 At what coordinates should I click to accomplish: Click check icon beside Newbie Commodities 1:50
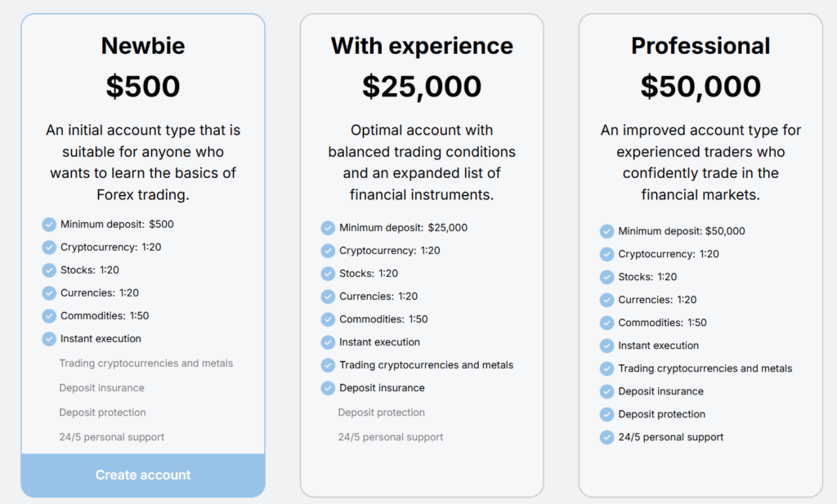pyautogui.click(x=49, y=315)
